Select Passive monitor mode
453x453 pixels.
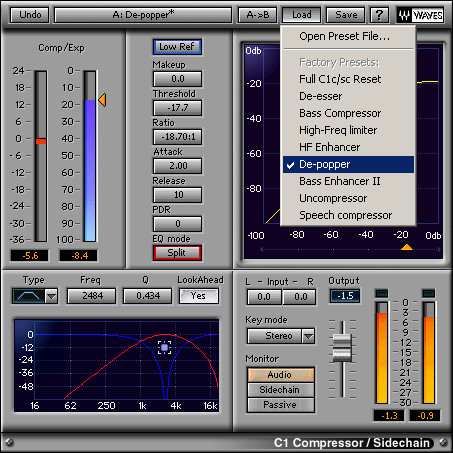point(280,405)
